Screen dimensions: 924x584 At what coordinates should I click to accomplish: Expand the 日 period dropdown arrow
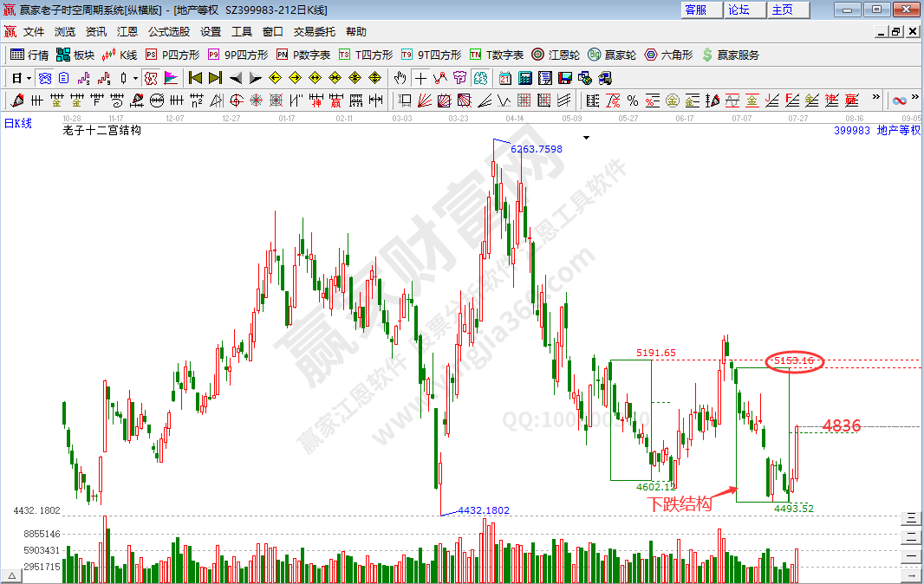[29, 77]
